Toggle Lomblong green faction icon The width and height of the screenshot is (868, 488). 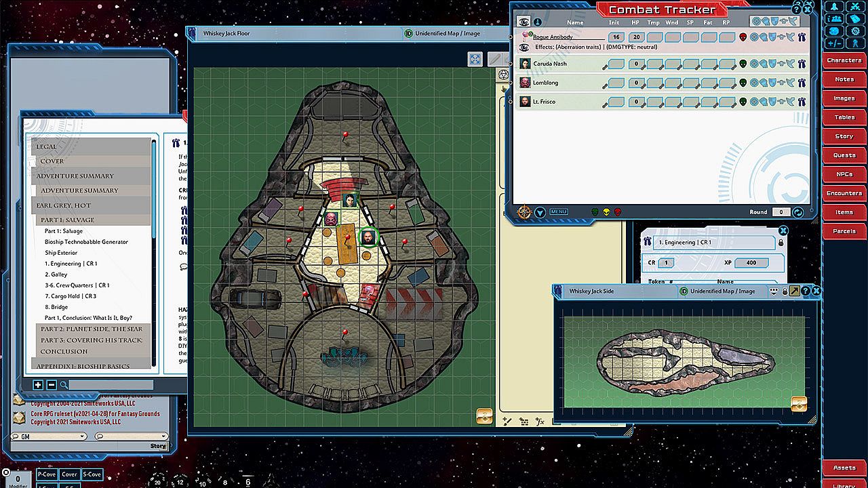[x=743, y=83]
